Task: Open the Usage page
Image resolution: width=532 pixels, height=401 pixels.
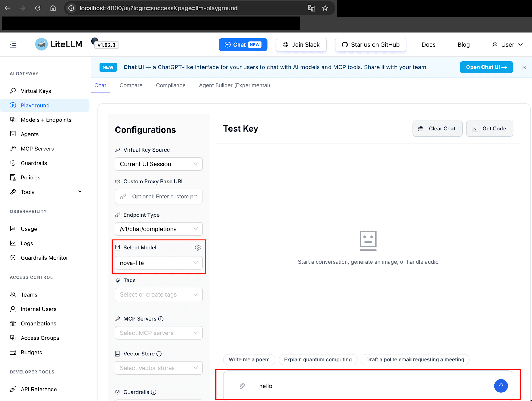Action: tap(45, 229)
